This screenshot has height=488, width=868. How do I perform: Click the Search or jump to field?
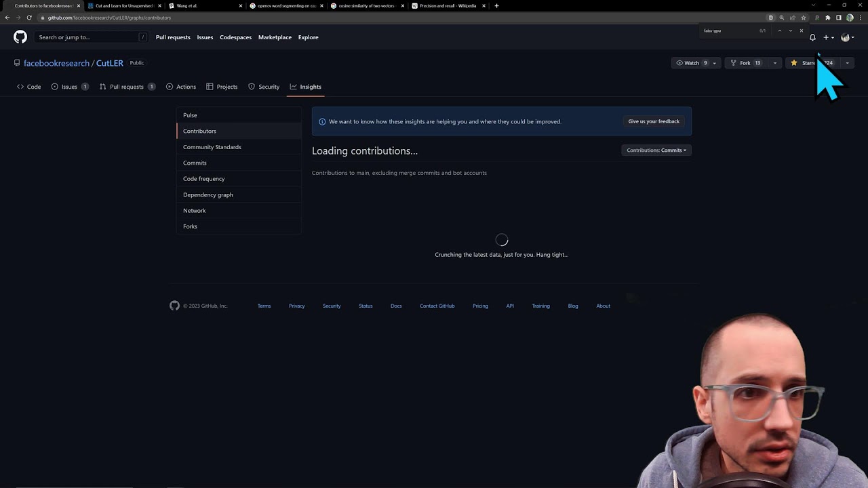(92, 37)
